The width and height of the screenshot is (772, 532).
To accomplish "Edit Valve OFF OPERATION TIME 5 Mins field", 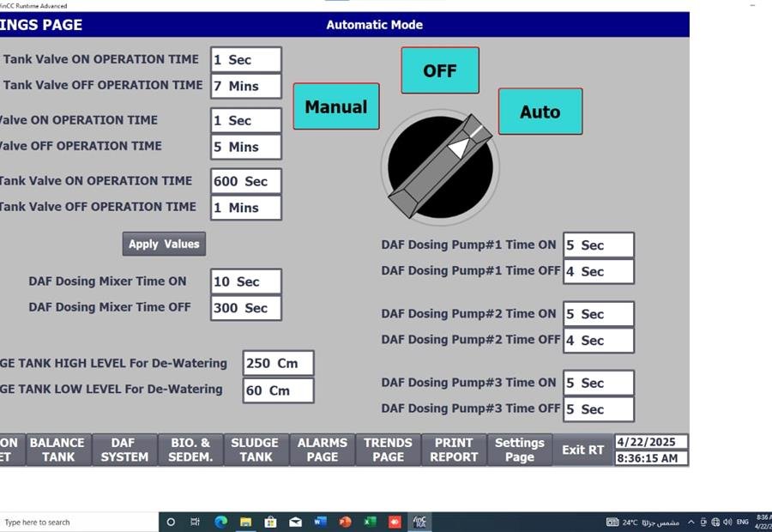I will [x=246, y=147].
